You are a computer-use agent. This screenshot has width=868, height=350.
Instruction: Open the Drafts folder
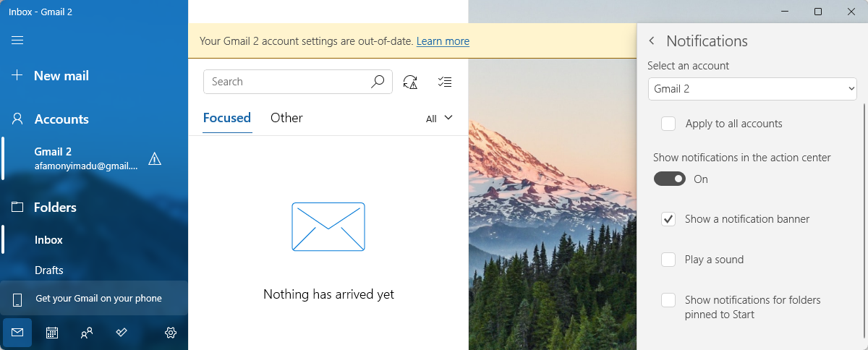(x=94, y=270)
